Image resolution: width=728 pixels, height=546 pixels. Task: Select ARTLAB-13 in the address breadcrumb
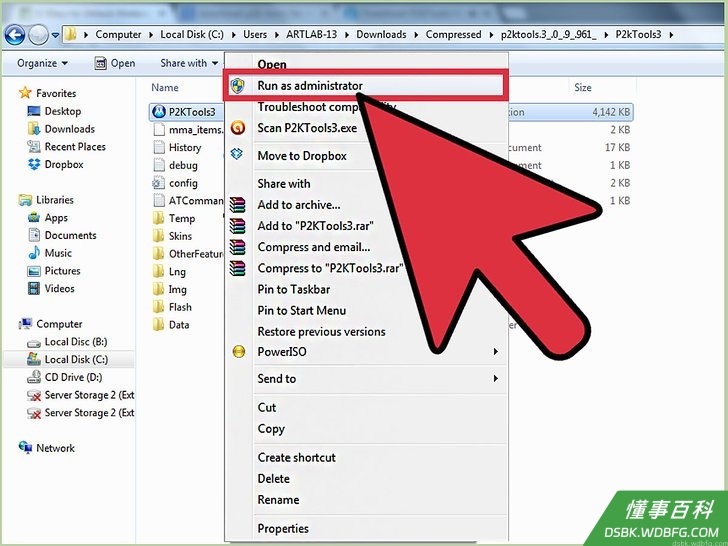[x=312, y=34]
